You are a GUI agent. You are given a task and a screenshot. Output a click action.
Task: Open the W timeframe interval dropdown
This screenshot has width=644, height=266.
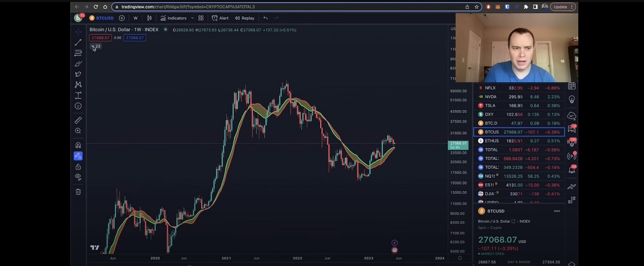tap(135, 18)
